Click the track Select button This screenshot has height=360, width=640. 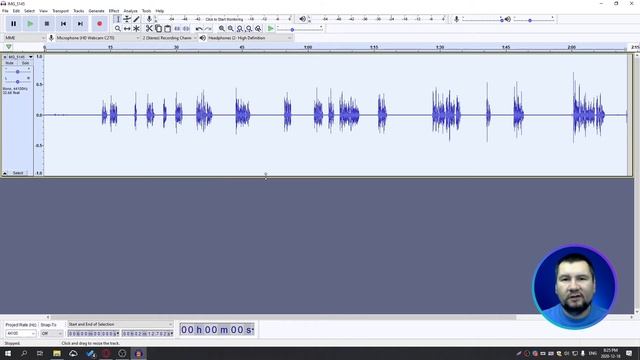tap(18, 173)
